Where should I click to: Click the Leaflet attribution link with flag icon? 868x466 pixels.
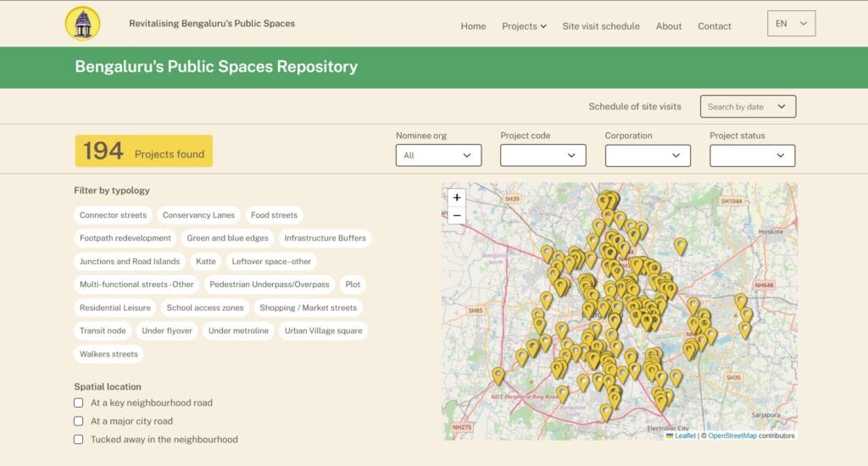pyautogui.click(x=684, y=435)
